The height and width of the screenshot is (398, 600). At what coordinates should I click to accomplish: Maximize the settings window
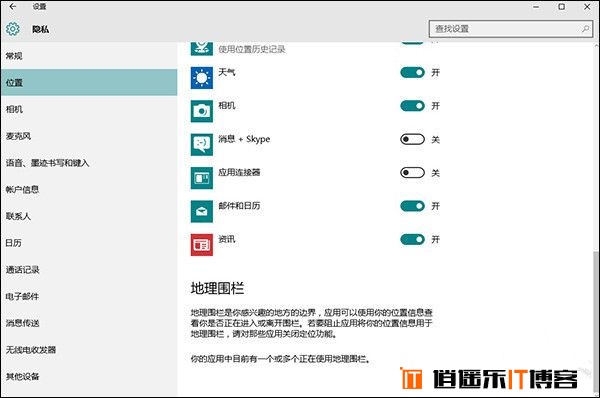point(561,7)
